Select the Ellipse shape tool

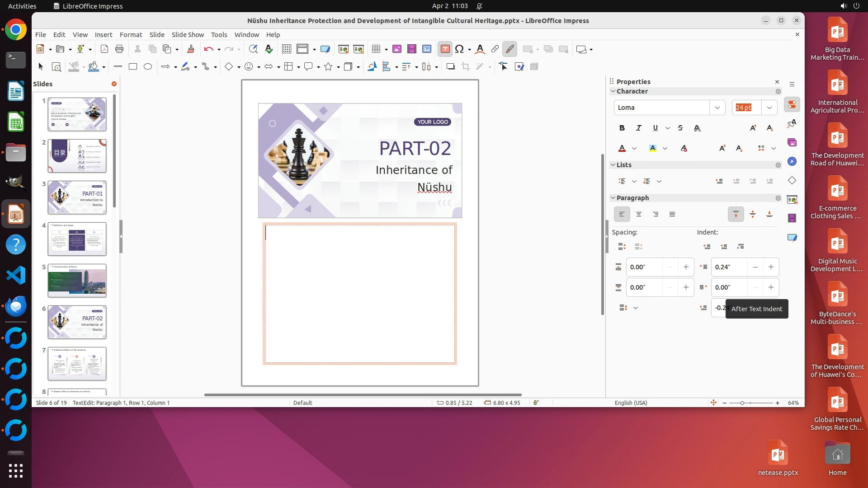click(148, 66)
